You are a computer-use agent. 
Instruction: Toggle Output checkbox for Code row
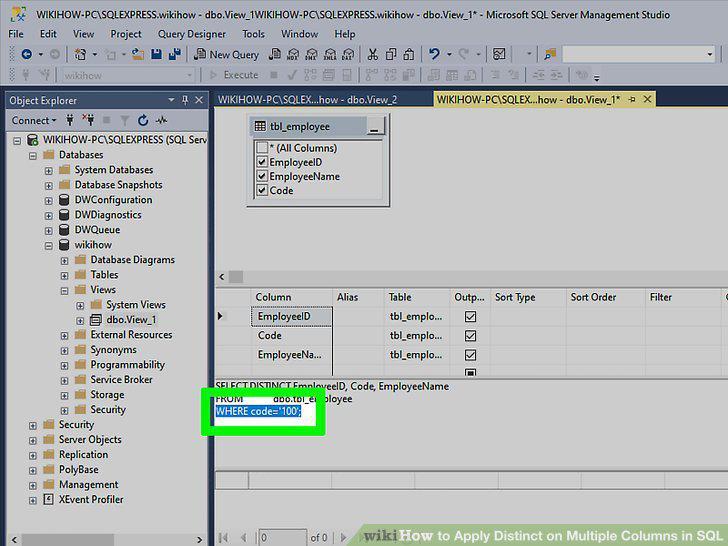pyautogui.click(x=470, y=336)
